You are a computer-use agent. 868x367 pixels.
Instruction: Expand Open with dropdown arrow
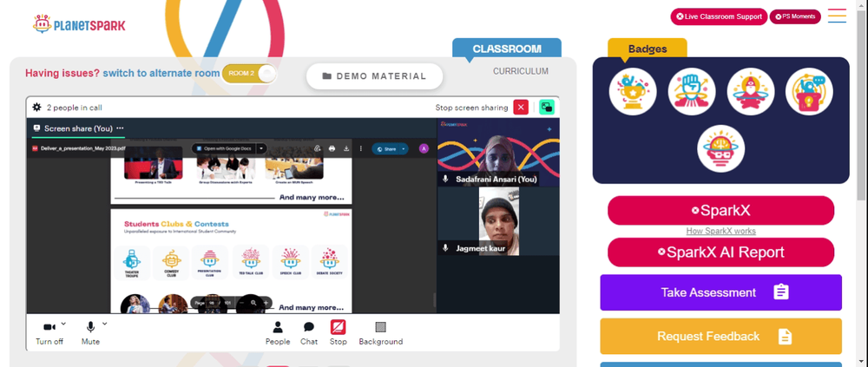pyautogui.click(x=262, y=148)
